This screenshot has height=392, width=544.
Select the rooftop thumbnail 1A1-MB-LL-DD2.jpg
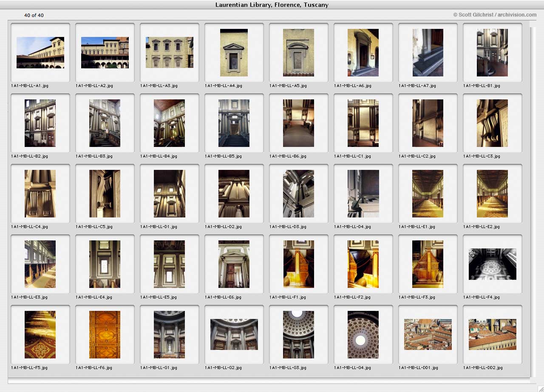(x=493, y=335)
